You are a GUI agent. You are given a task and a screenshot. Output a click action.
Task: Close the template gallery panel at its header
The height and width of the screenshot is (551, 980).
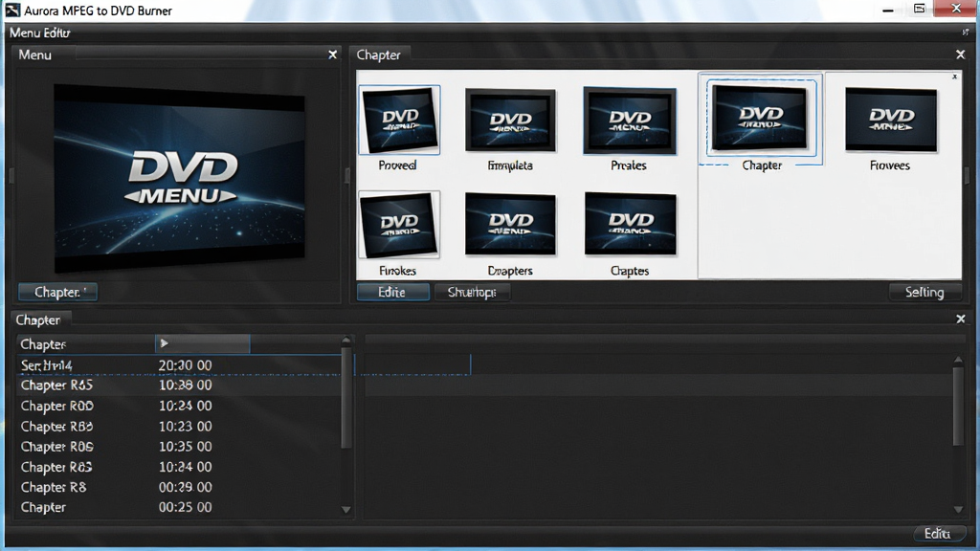click(961, 55)
